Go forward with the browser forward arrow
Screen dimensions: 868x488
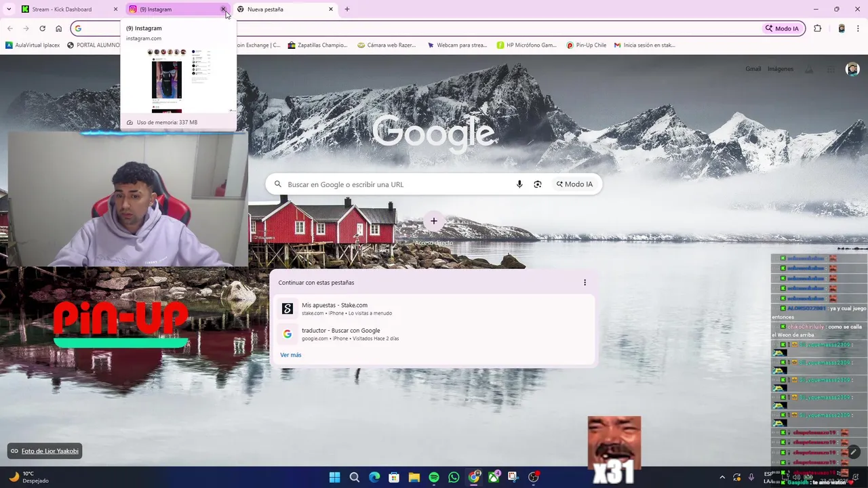click(x=26, y=28)
